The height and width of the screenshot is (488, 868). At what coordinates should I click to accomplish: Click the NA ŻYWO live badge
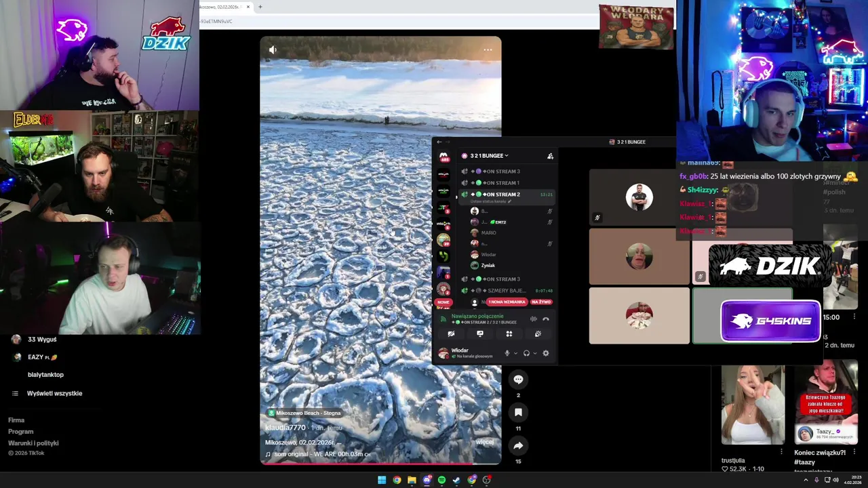point(541,302)
